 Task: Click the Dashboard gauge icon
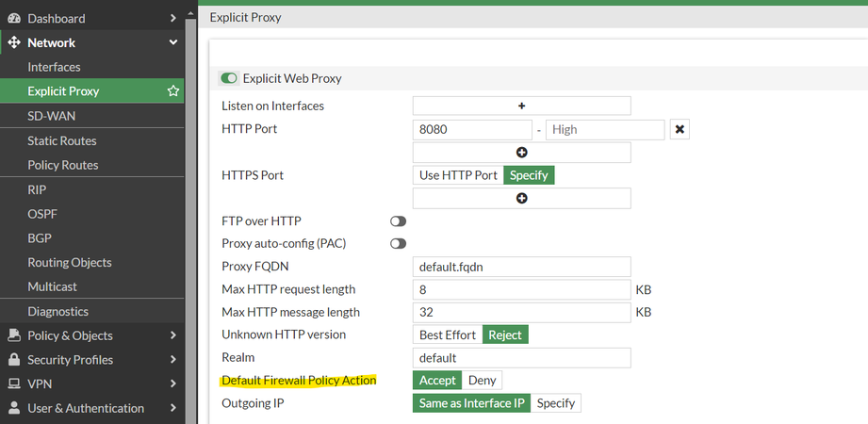[x=14, y=18]
